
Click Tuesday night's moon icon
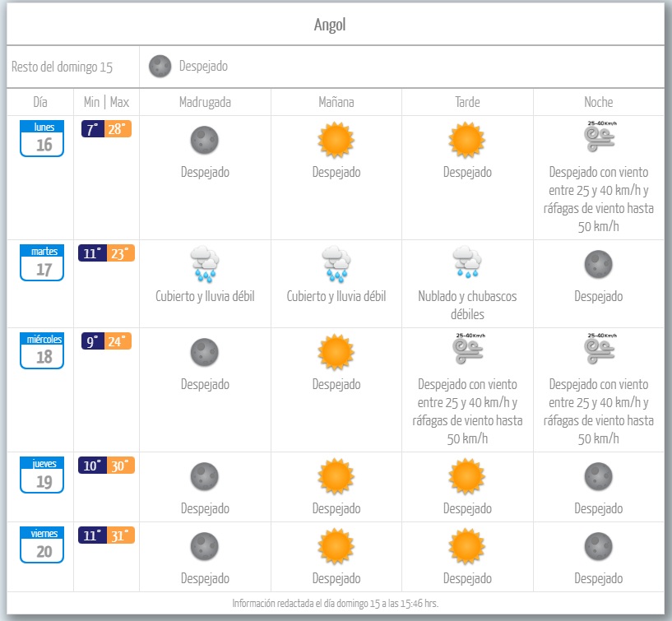click(x=598, y=264)
